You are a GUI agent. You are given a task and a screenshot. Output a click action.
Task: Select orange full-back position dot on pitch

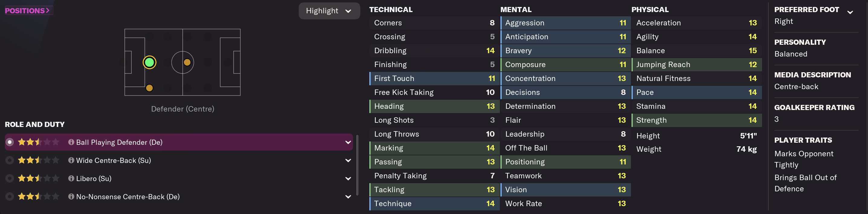coord(149,88)
